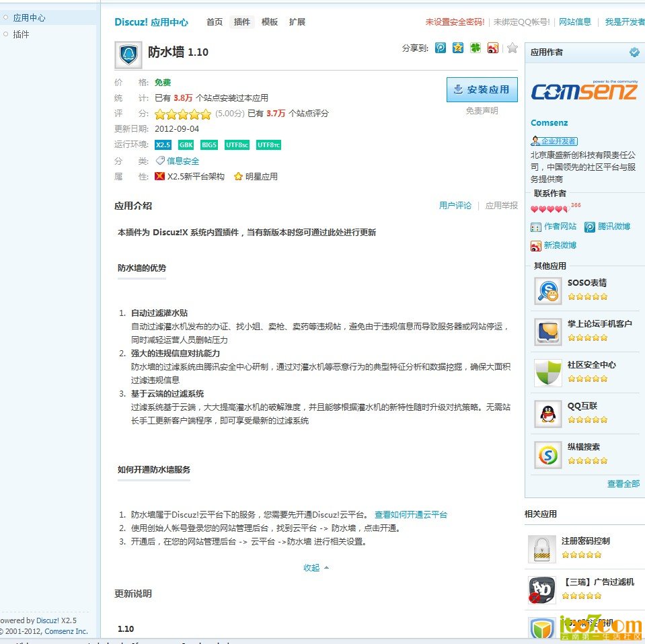Screen dimensions: 645x644
Task: Click the 新浪微博 author contact icon
Action: 535,246
